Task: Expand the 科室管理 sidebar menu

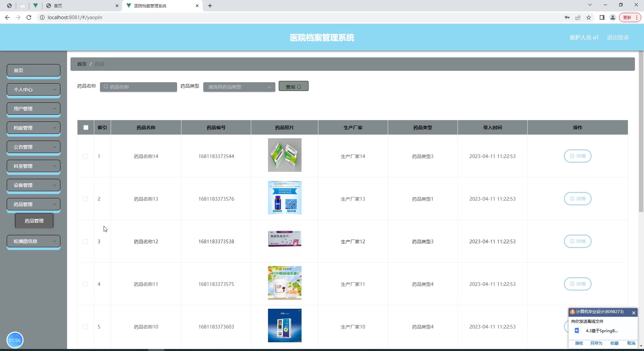Action: click(x=34, y=166)
